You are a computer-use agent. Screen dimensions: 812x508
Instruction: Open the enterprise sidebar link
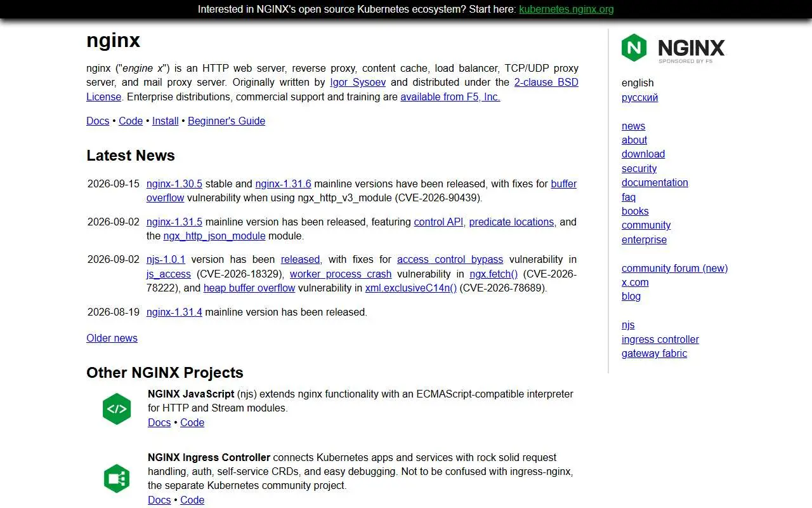click(x=644, y=240)
